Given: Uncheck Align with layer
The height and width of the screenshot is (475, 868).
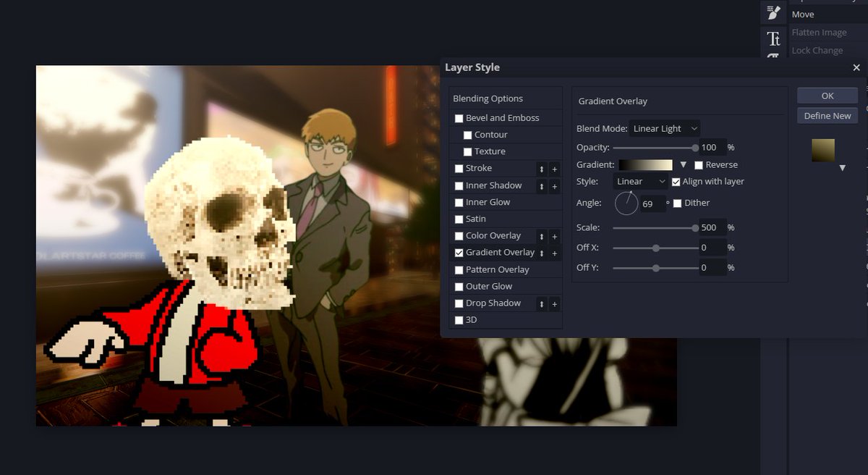Looking at the screenshot, I should [676, 182].
